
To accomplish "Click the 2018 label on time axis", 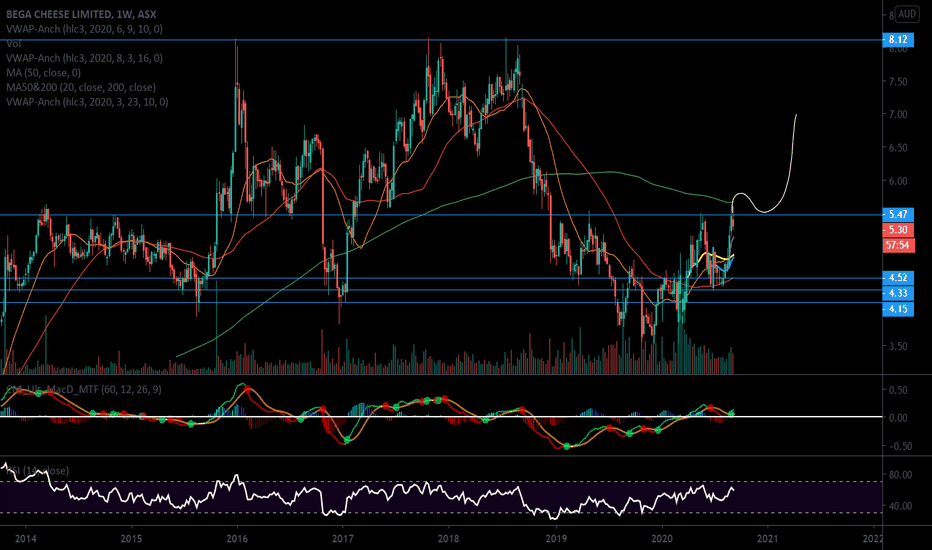I will [449, 539].
